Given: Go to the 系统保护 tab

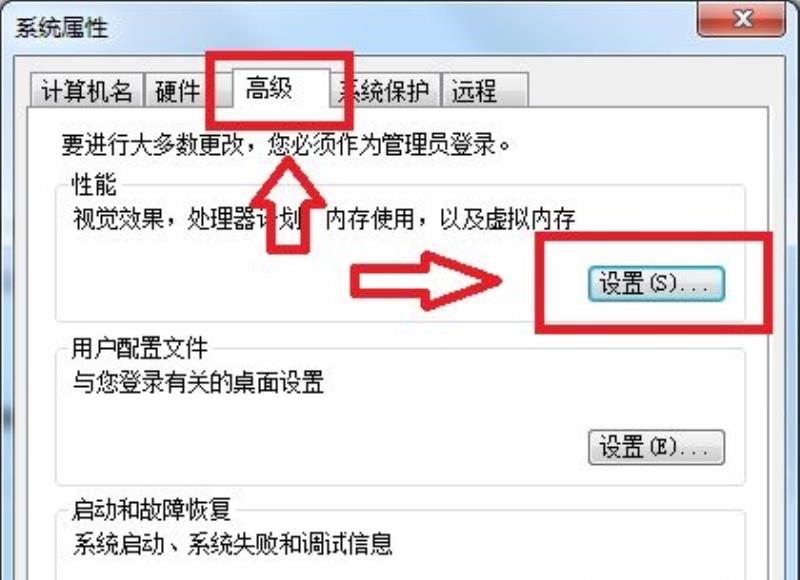Looking at the screenshot, I should pyautogui.click(x=385, y=90).
